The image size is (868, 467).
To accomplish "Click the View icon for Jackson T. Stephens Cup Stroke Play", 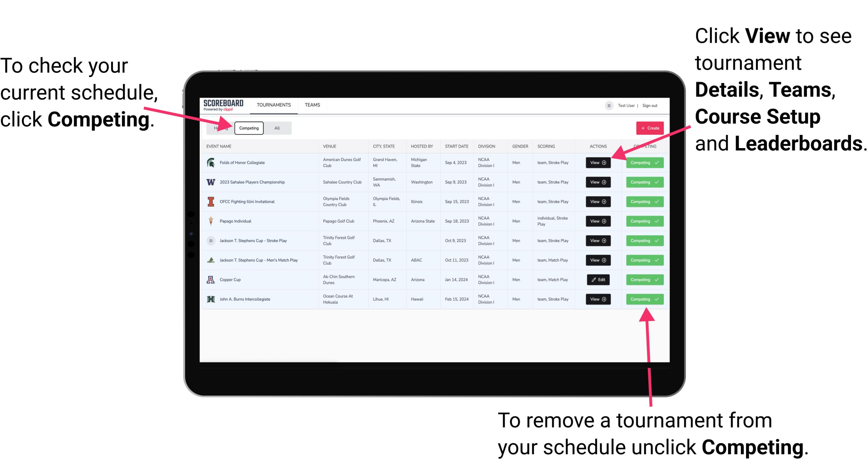I will tap(598, 241).
